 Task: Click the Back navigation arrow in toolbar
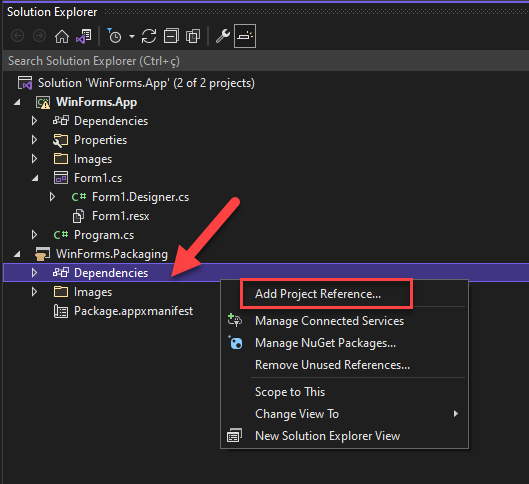click(18, 36)
